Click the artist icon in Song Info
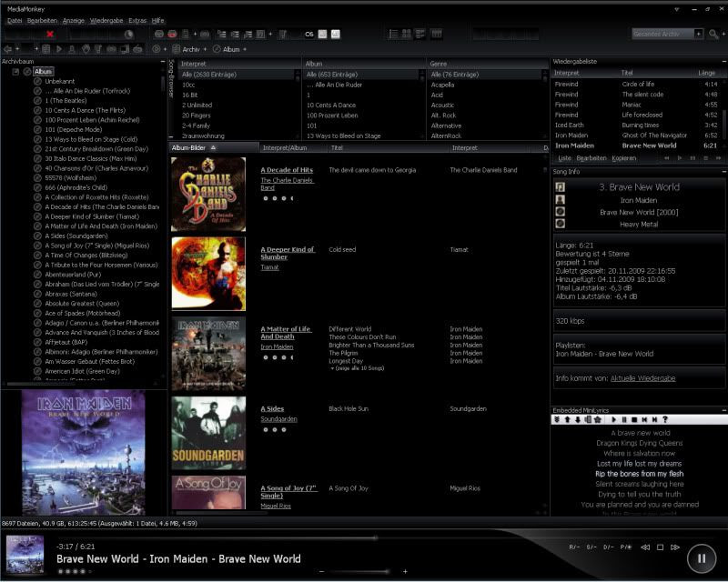This screenshot has height=582, width=728. tap(560, 199)
